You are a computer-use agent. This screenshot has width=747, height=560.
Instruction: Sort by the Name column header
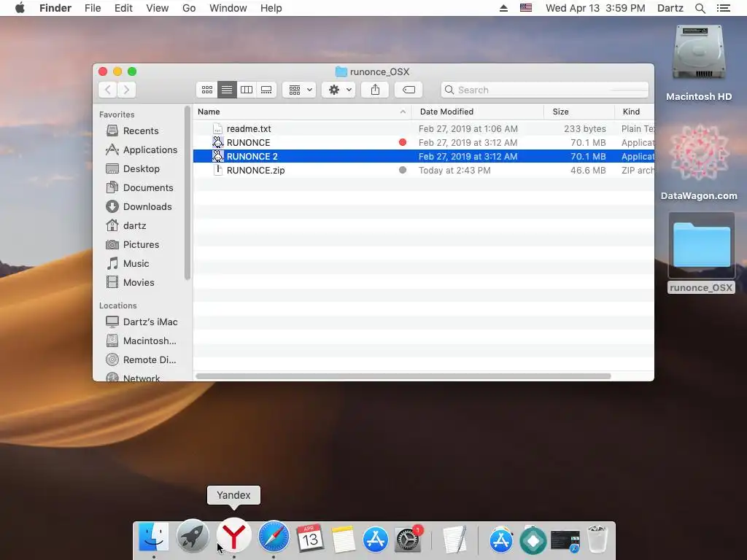point(302,112)
